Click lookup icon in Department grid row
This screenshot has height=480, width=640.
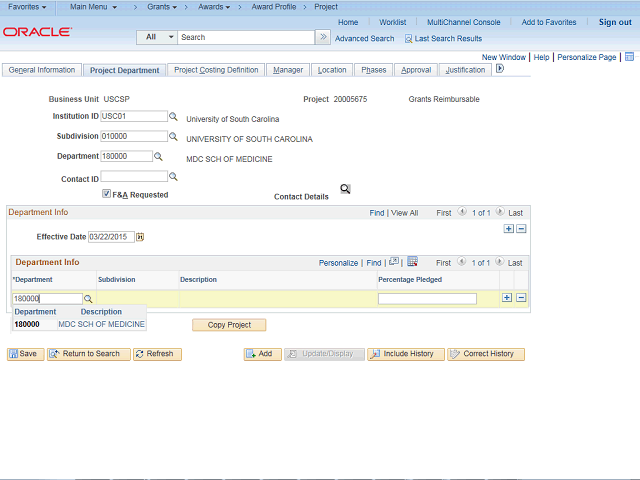point(88,299)
